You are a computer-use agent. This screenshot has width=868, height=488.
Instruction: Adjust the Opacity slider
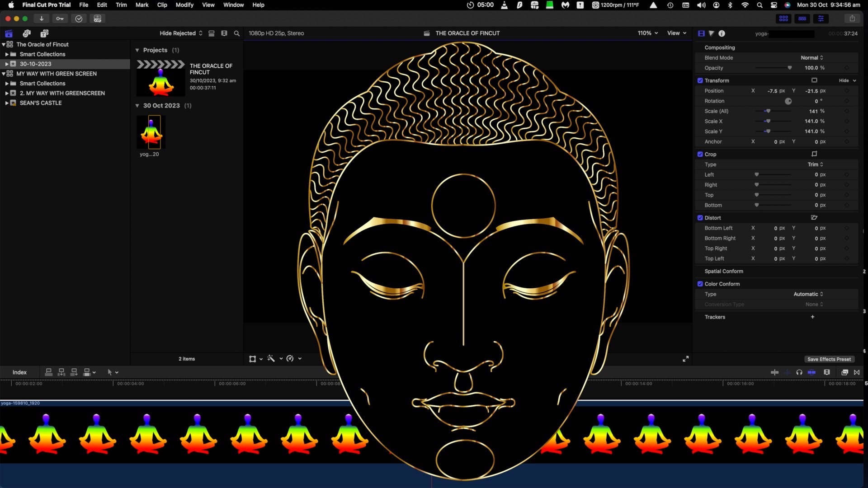pos(789,68)
